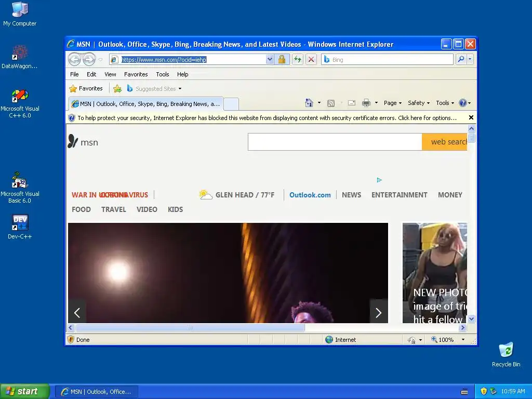Open the Safety command bar menu
This screenshot has width=532, height=399.
(x=419, y=103)
